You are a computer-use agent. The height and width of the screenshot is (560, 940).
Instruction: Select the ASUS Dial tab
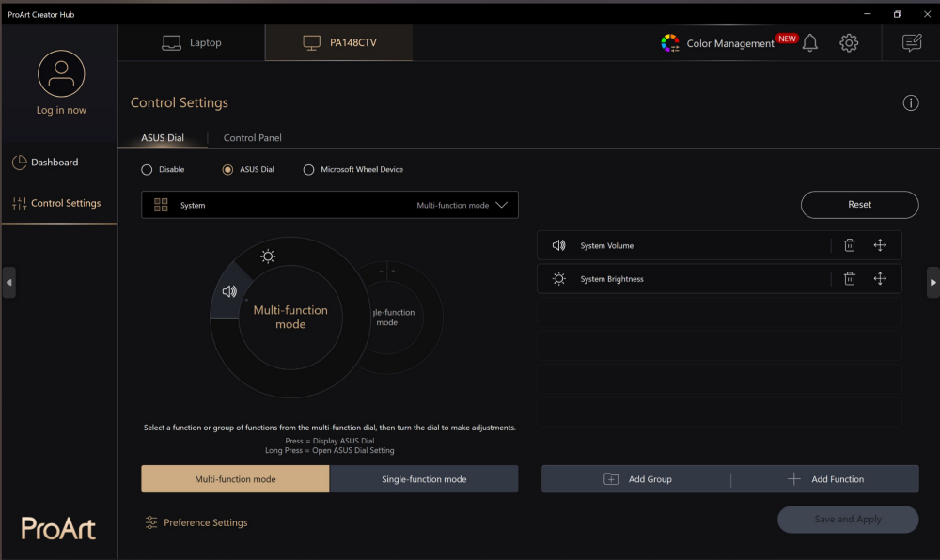click(163, 138)
